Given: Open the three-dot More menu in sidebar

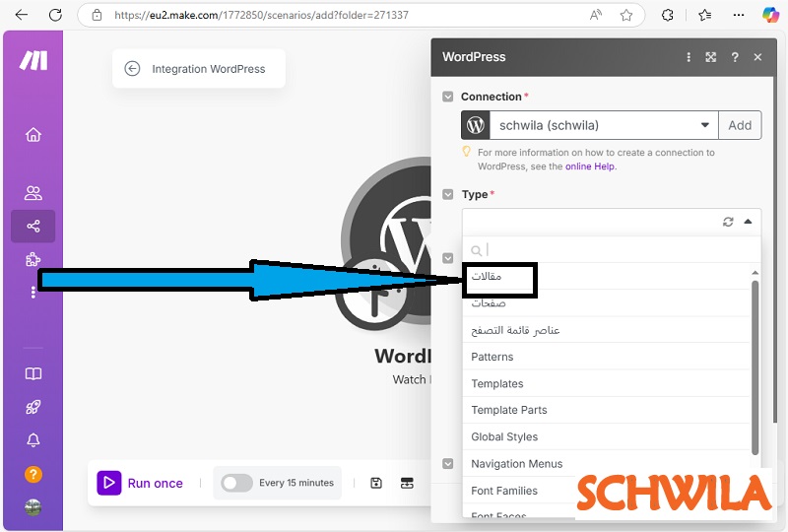Looking at the screenshot, I should point(33,293).
